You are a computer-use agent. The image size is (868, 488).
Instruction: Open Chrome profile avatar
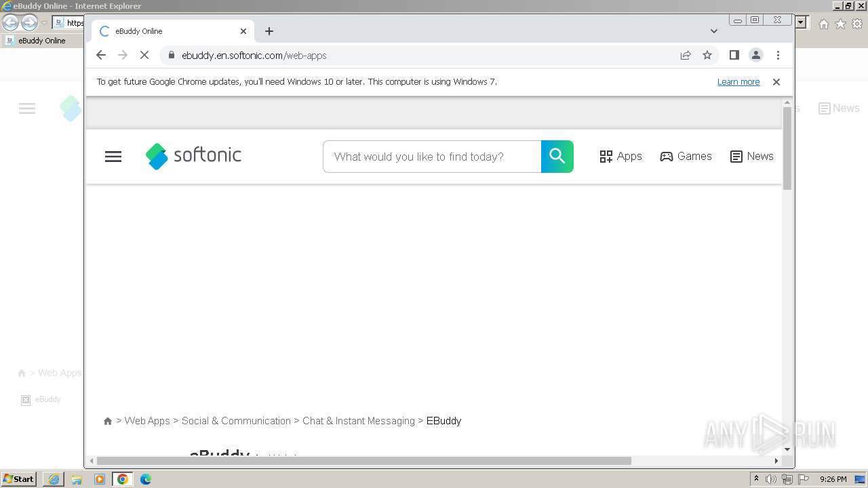click(756, 55)
